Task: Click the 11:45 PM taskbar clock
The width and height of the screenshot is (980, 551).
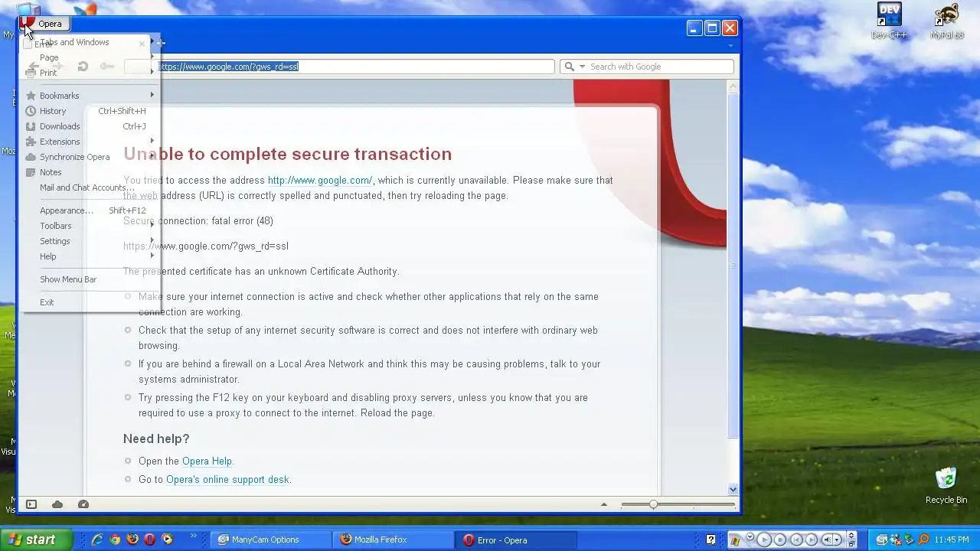Action: (952, 540)
